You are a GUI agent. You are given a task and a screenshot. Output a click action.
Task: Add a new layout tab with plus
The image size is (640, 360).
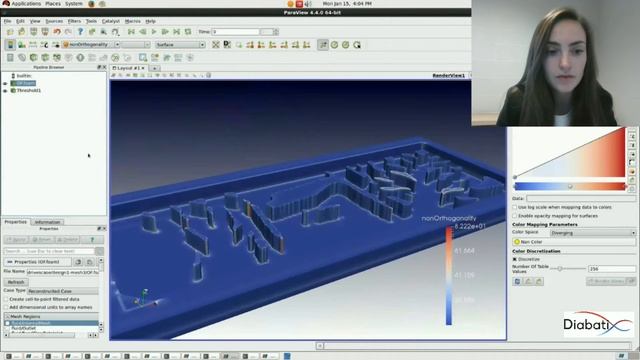pyautogui.click(x=155, y=68)
